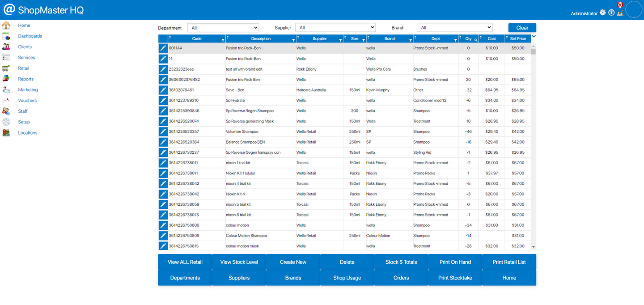Click the Clients people icon in sidebar

[6, 47]
